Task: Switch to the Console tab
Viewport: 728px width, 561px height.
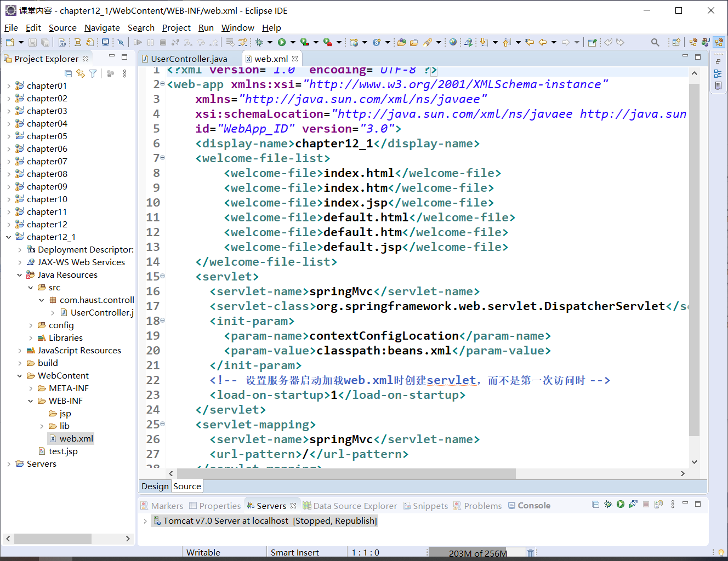Action: pyautogui.click(x=529, y=506)
